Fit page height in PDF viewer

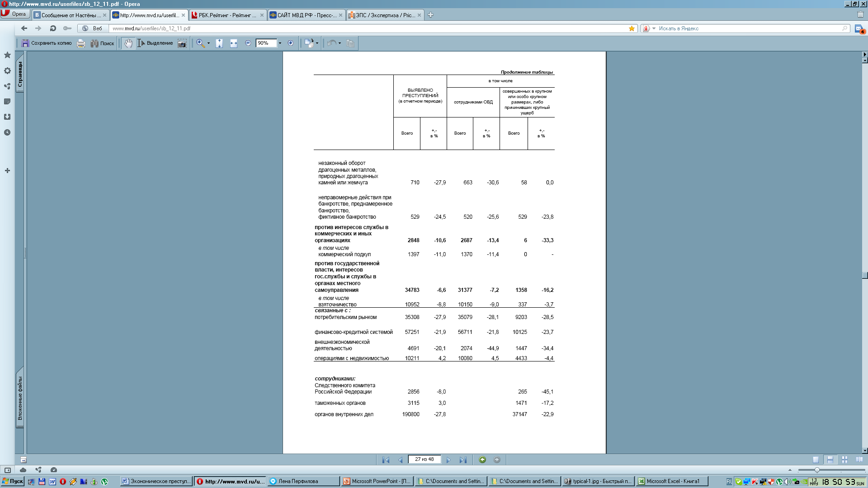219,43
